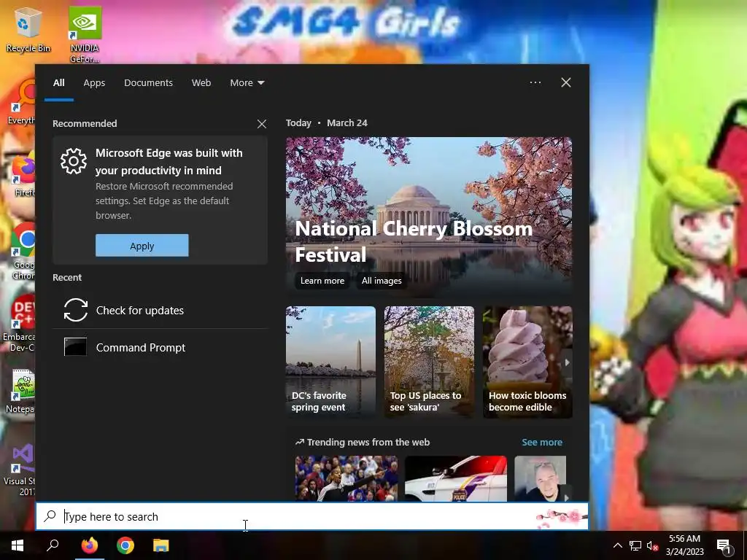Open the Recycle Bin desktop icon
This screenshot has height=560, width=747.
pos(28,30)
